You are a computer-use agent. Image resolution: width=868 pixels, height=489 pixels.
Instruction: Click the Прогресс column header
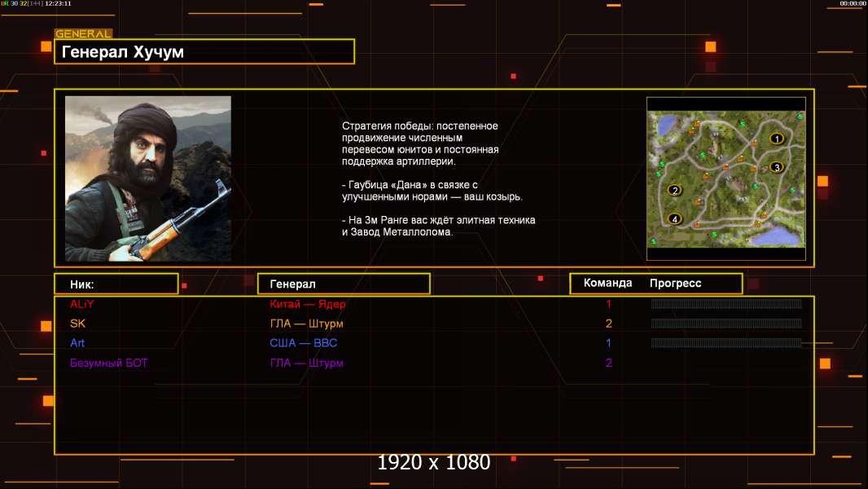[x=675, y=284]
